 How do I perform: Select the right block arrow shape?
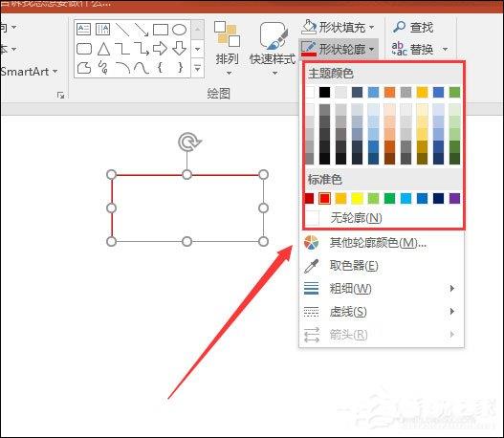pos(160,49)
